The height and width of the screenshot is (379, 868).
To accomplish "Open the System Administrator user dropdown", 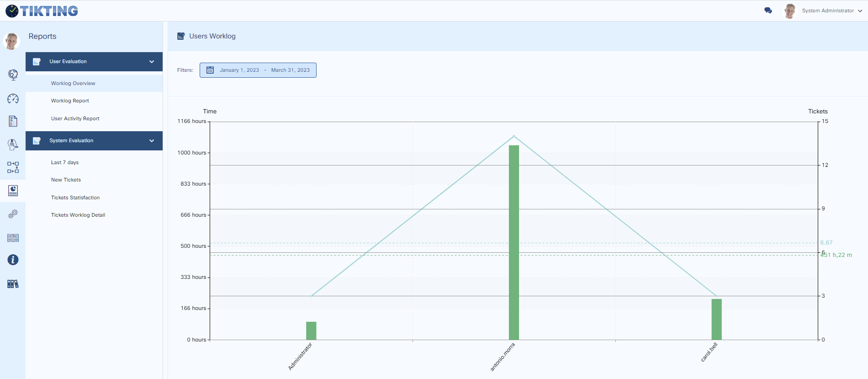I will coord(827,11).
